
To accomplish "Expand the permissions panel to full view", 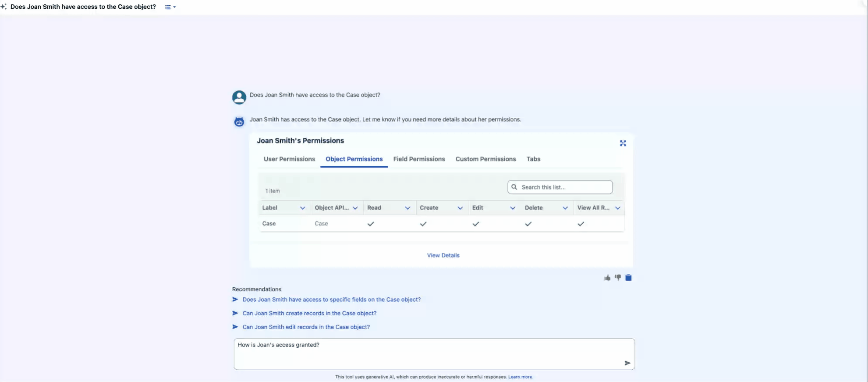I will tap(623, 143).
